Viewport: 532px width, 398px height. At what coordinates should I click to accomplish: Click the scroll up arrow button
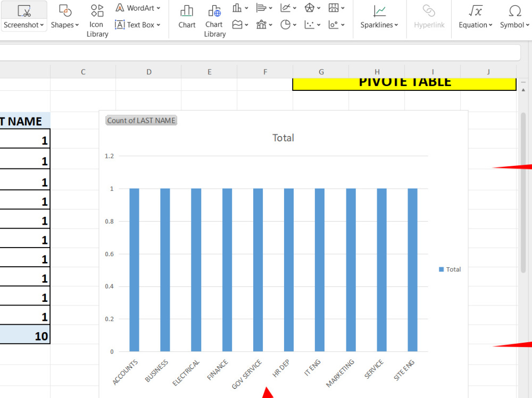[x=523, y=90]
